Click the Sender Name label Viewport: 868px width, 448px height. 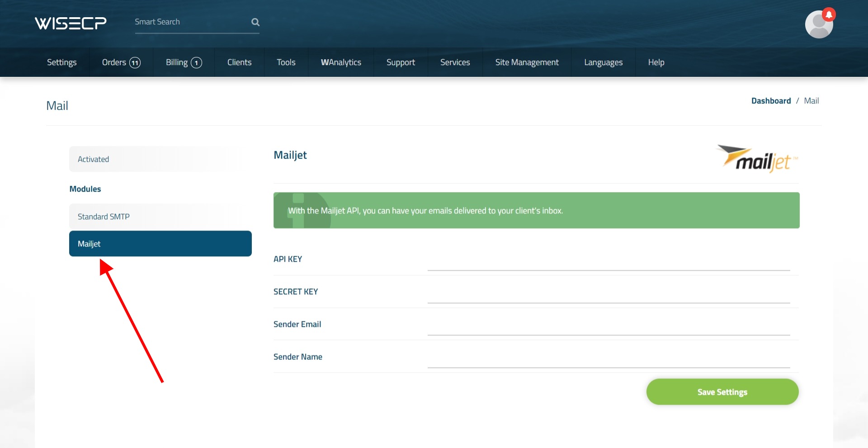pyautogui.click(x=297, y=357)
